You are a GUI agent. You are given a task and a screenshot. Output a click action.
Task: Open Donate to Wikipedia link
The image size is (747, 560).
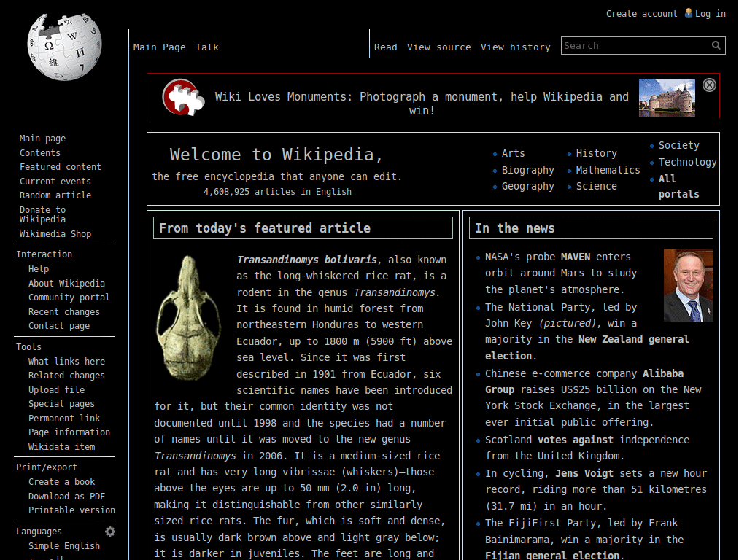pyautogui.click(x=43, y=214)
